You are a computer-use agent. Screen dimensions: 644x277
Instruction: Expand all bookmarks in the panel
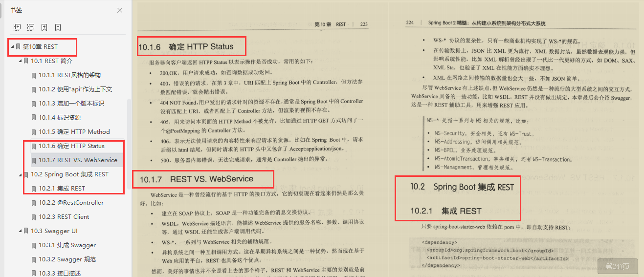[x=17, y=27]
